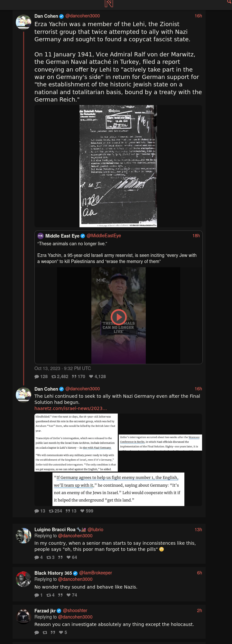This screenshot has width=232, height=644.
Task: Click the 4,128 likes heart icon
Action: [91, 376]
